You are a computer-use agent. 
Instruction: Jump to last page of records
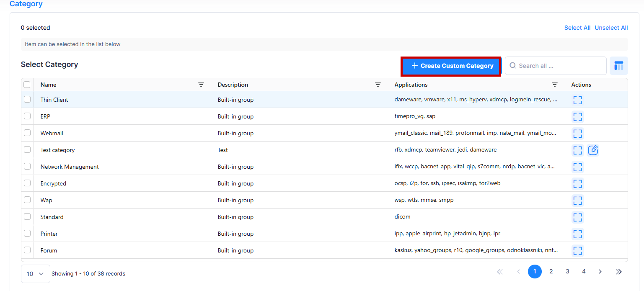pyautogui.click(x=619, y=272)
